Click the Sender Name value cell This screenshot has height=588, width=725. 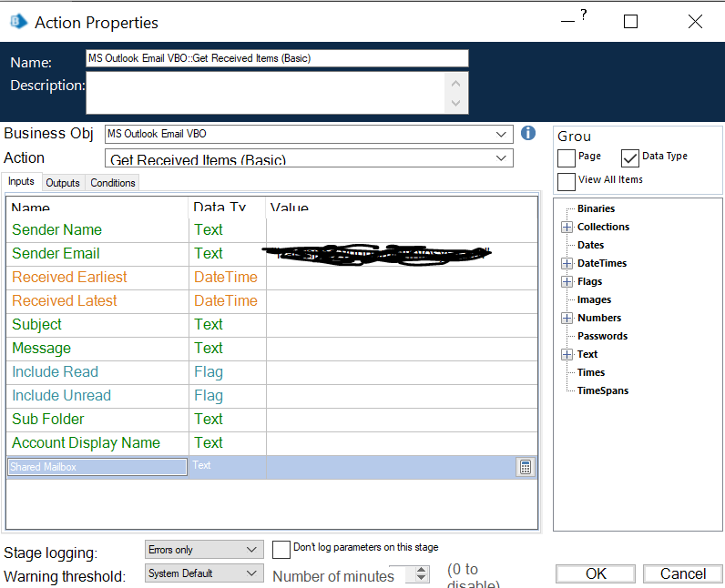[402, 230]
